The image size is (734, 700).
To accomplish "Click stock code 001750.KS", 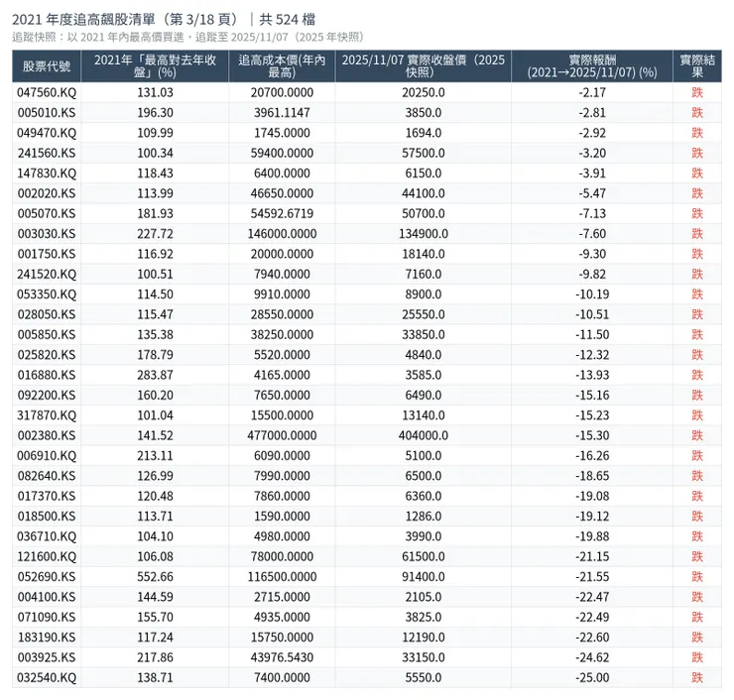I will [x=47, y=254].
